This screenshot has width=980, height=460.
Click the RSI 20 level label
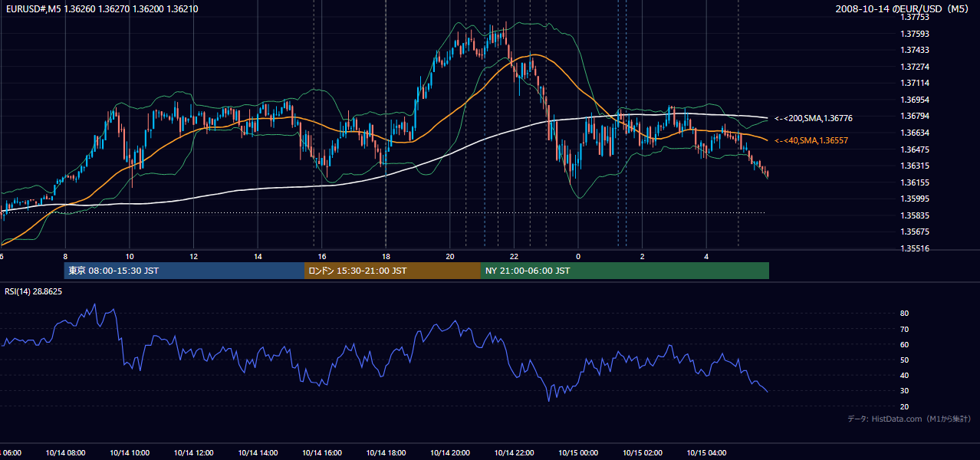904,406
